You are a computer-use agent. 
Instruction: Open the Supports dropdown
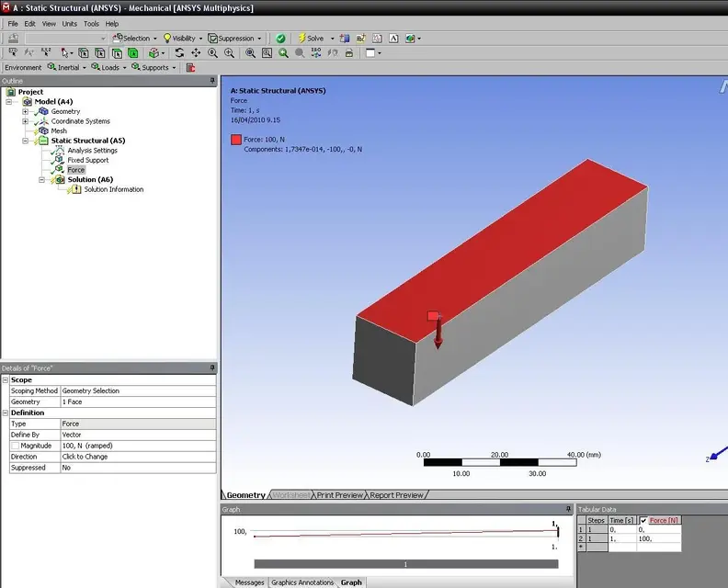pos(154,68)
